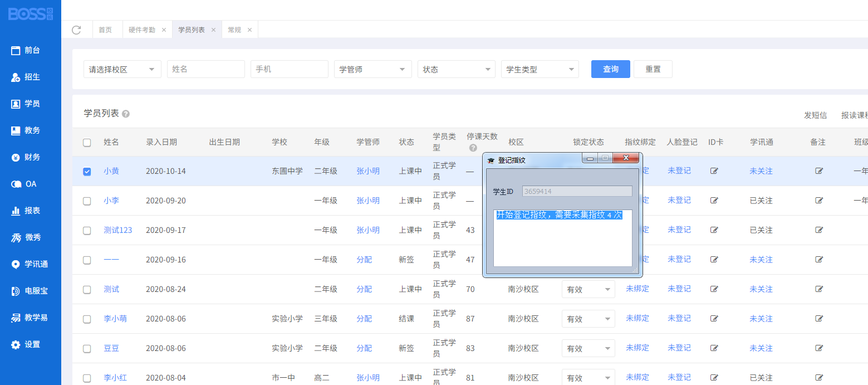Check the 测试 row checkbox
The width and height of the screenshot is (868, 385).
(87, 290)
